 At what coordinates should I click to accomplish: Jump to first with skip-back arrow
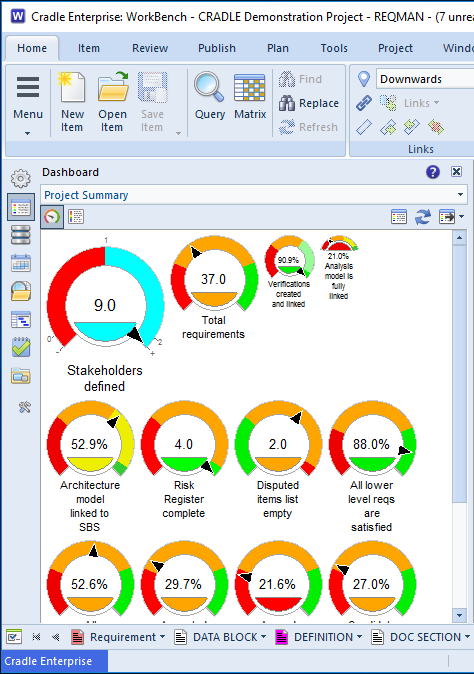point(37,637)
